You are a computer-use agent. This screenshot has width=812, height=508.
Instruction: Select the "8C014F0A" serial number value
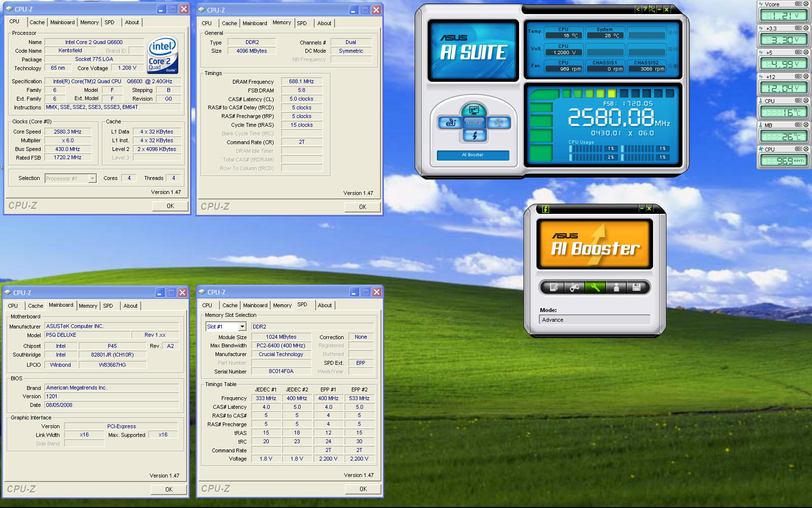281,372
